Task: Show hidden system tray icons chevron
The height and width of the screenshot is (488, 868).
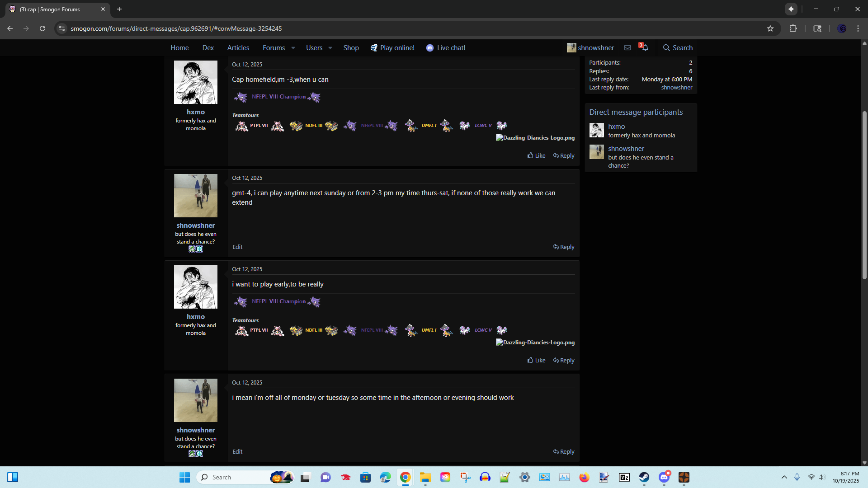Action: click(784, 477)
